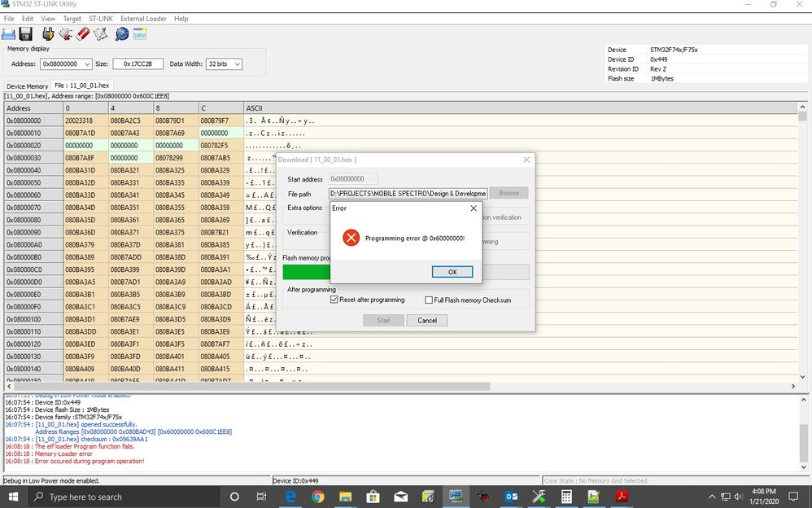The image size is (812, 508).
Task: Open Adobe Acrobat Reader from taskbar
Action: tap(622, 497)
